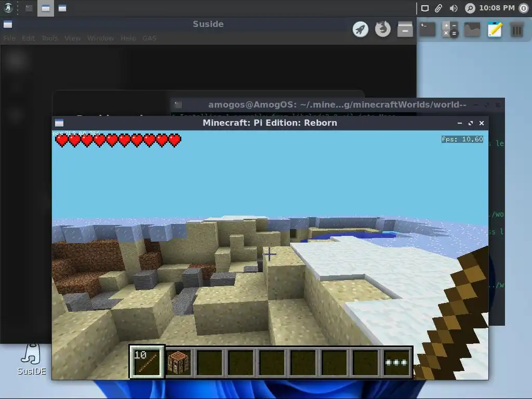
Task: Select the stick hotbar slot showing 10
Action: coord(147,362)
